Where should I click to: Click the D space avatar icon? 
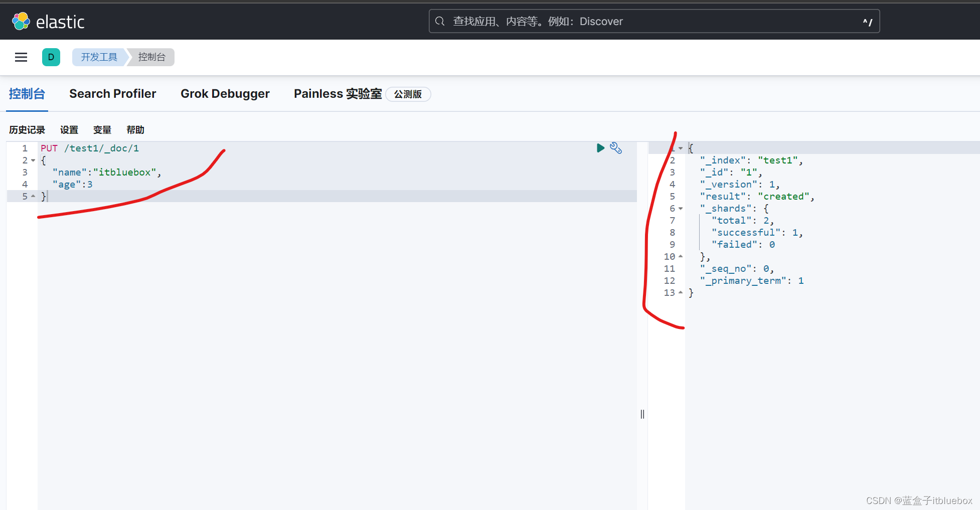coord(51,57)
